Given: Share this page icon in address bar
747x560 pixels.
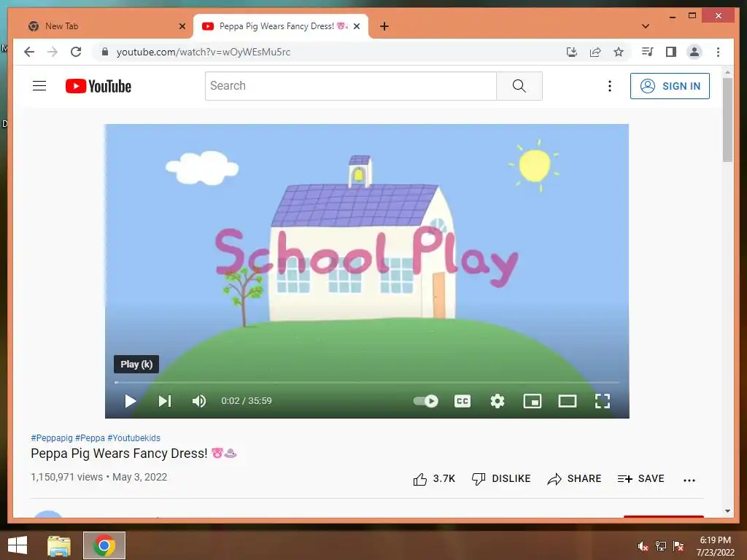Looking at the screenshot, I should click(x=595, y=52).
